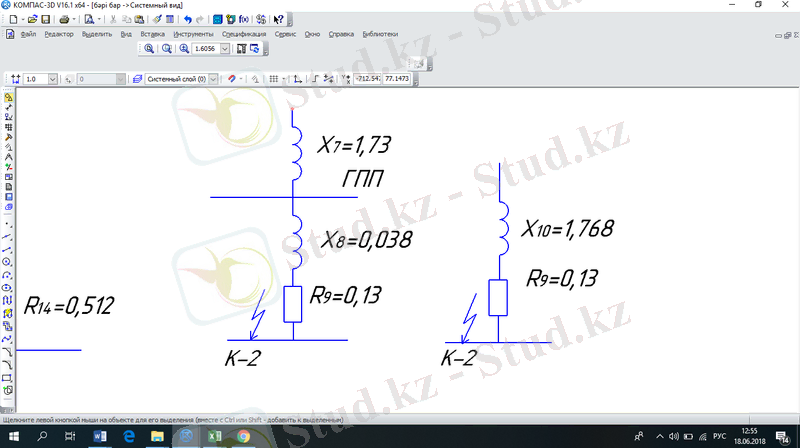Undo the last action
Screen dimensions: 800x448
(188, 19)
